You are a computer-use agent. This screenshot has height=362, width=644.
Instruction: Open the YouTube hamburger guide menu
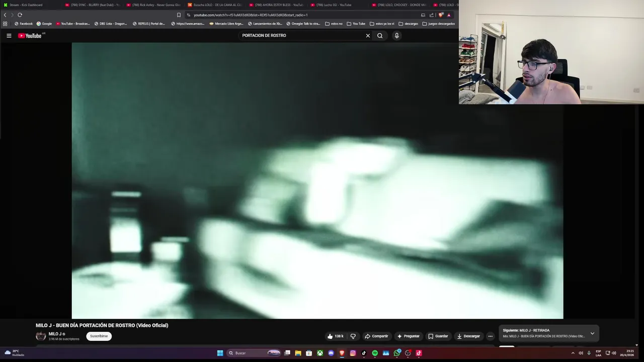9,36
